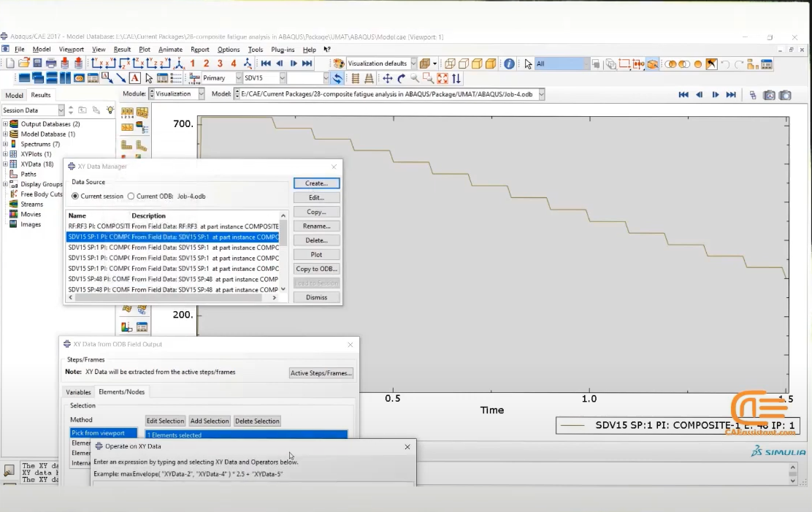
Task: Click the Active Steps/Frames... button
Action: pyautogui.click(x=321, y=373)
